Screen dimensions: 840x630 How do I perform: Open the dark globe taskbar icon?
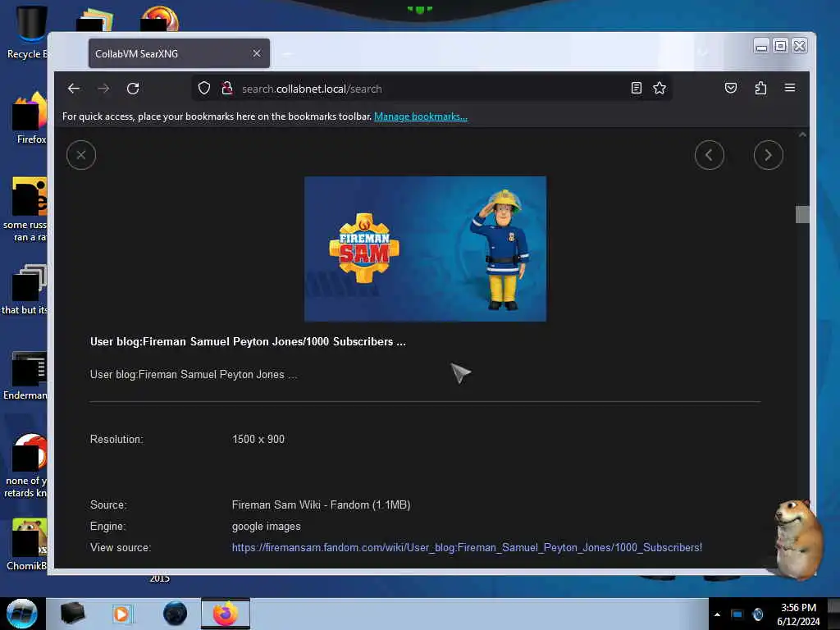pos(175,614)
